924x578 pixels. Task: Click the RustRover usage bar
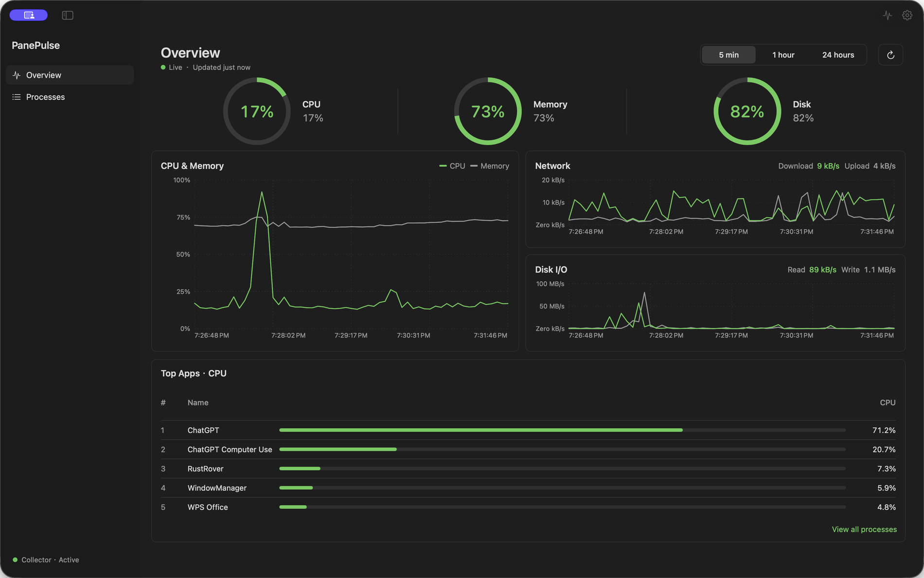[562, 469]
